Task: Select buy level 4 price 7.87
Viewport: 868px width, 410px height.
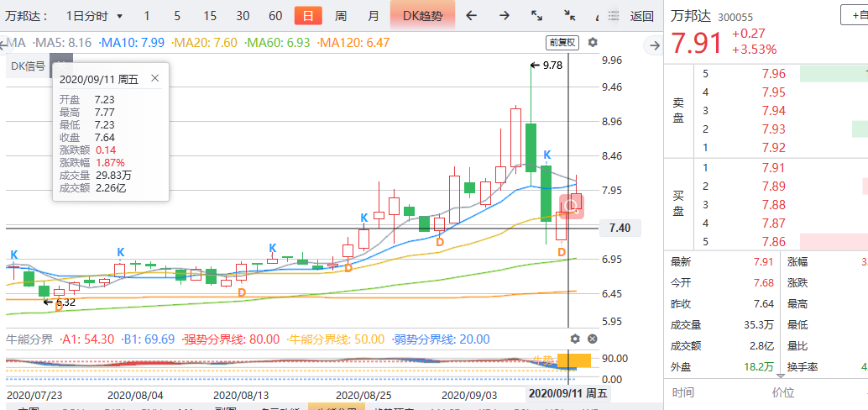Action: coord(773,223)
